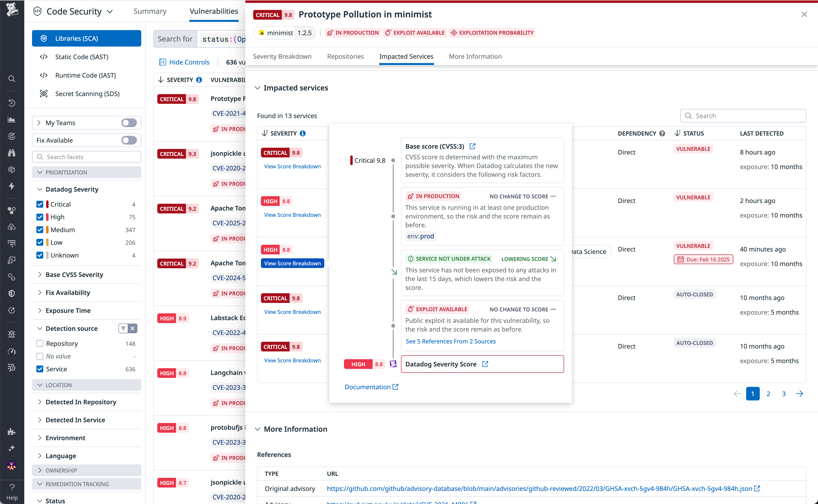The width and height of the screenshot is (818, 504).
Task: Switch to the Summary tab
Action: pyautogui.click(x=150, y=11)
